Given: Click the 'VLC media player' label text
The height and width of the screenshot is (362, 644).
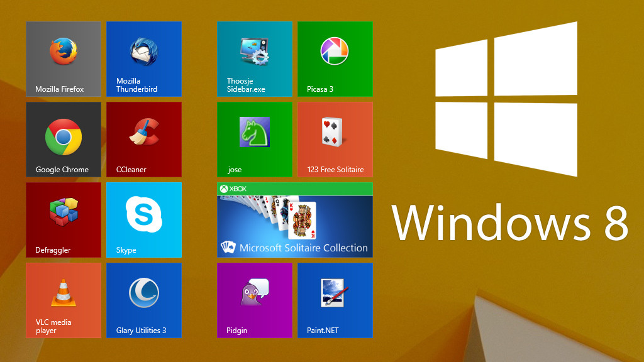Looking at the screenshot, I should click(53, 326).
